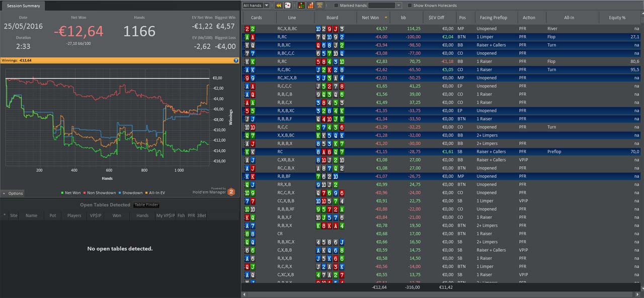Select the hand with line RR,X,B
The image size is (644, 298).
tap(442, 184)
